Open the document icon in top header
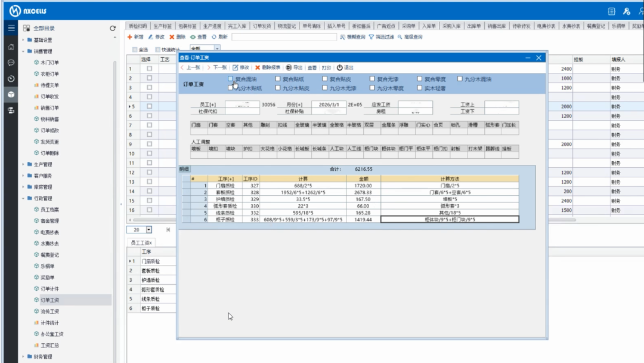644x363 pixels. (x=612, y=11)
